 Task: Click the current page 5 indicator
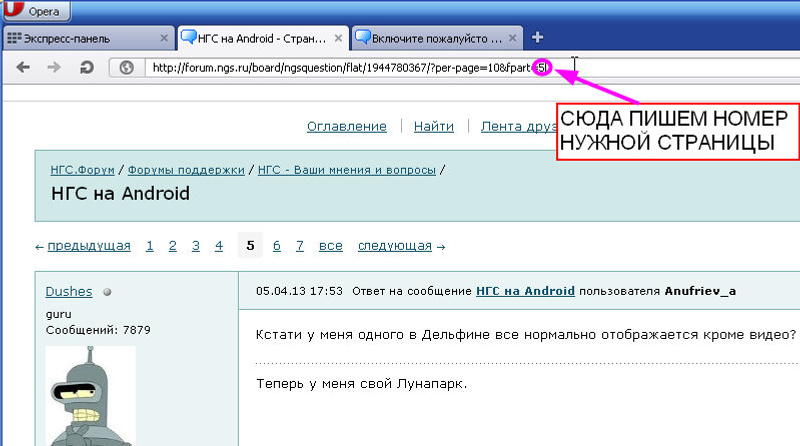[250, 245]
